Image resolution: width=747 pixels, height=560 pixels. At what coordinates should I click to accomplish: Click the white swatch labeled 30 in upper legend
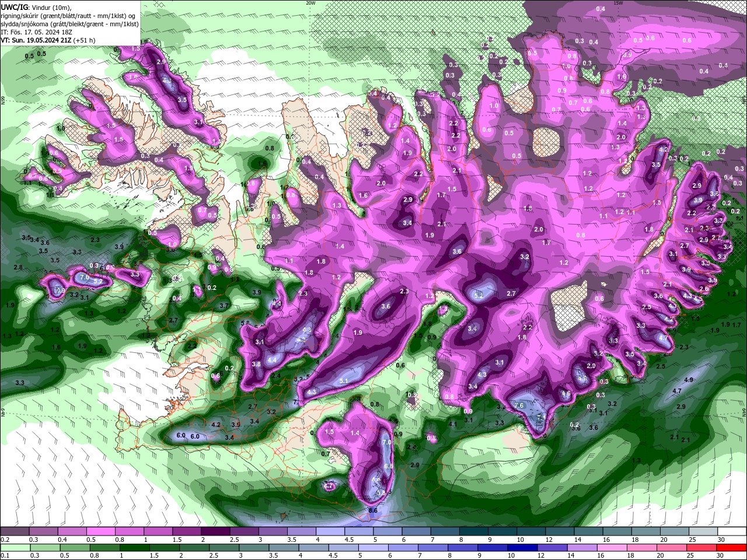732,531
